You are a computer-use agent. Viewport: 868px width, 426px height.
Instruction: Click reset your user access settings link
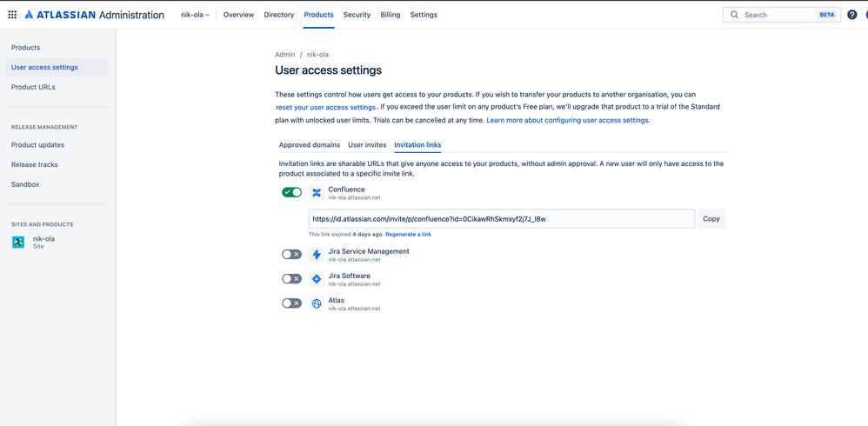point(325,107)
